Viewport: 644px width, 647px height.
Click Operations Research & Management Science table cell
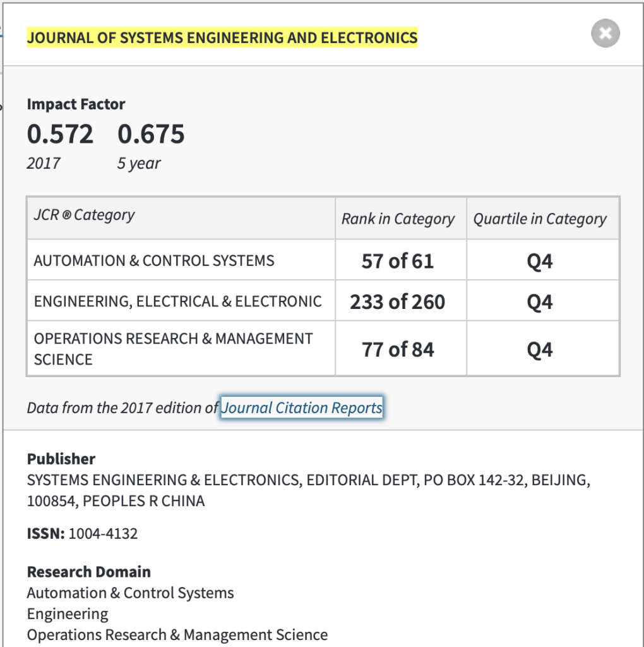174,348
